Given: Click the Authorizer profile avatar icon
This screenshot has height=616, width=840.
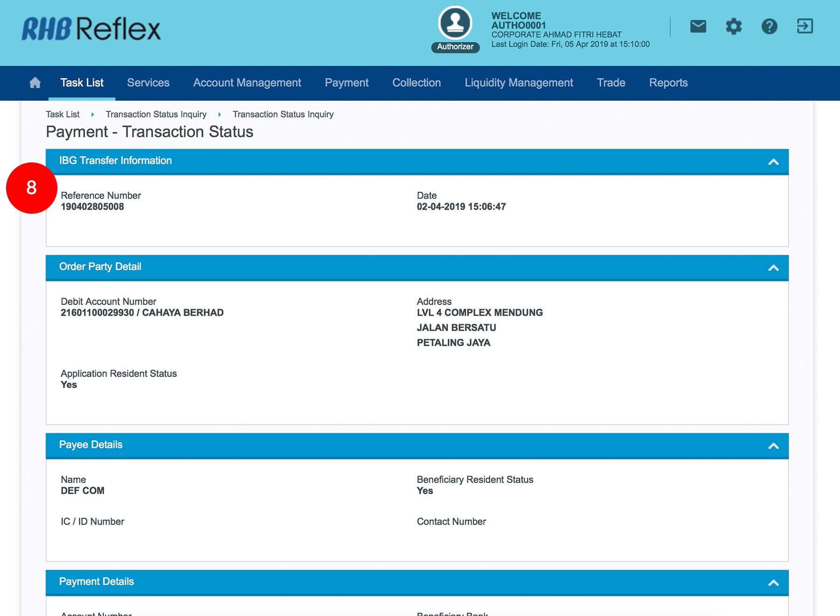Looking at the screenshot, I should 455,23.
